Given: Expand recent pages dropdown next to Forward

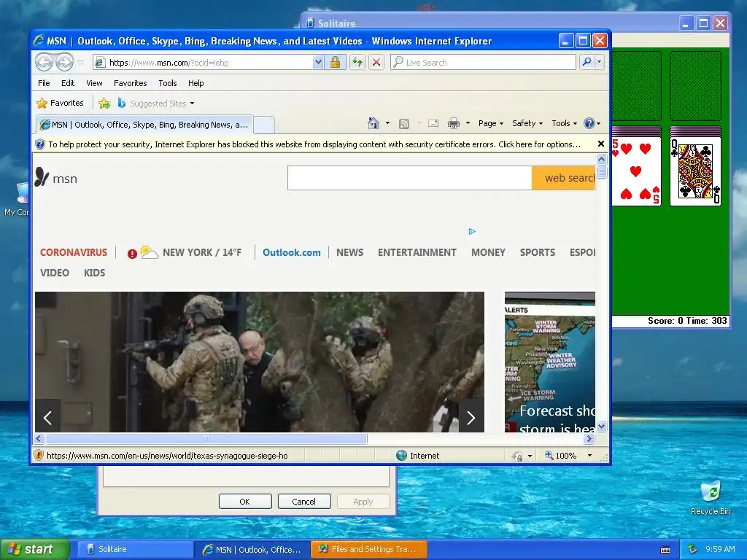Looking at the screenshot, I should coord(80,62).
